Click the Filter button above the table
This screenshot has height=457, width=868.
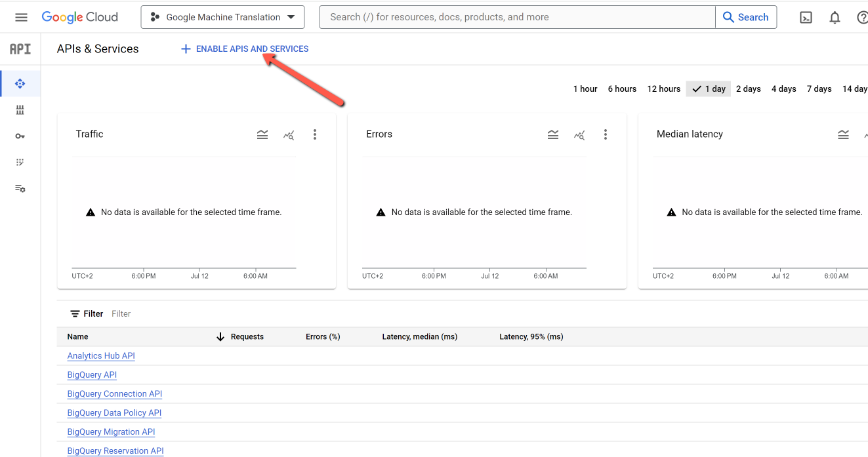87,314
